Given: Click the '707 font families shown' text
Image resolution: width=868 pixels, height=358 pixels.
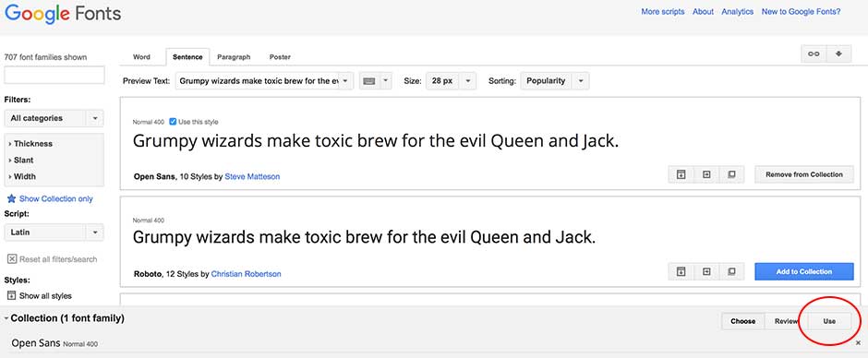Looking at the screenshot, I should [x=45, y=57].
